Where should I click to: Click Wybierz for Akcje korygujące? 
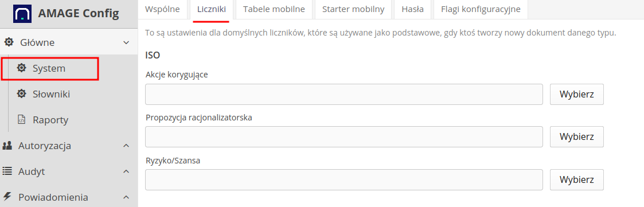click(x=577, y=94)
